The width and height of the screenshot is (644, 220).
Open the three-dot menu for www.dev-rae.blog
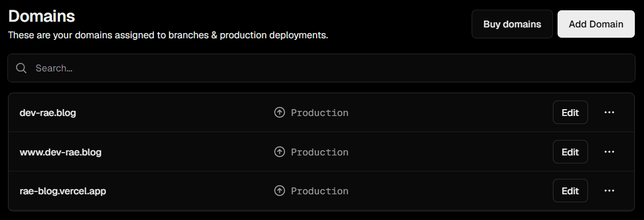tap(609, 151)
